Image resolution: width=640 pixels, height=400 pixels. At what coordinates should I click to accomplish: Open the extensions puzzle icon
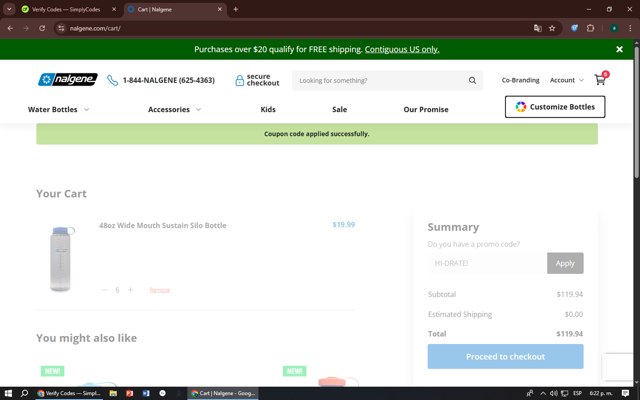[590, 28]
